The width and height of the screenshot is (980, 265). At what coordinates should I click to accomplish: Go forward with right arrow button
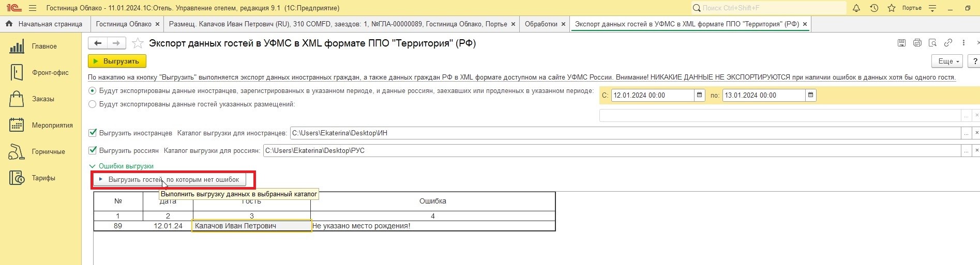click(x=116, y=43)
